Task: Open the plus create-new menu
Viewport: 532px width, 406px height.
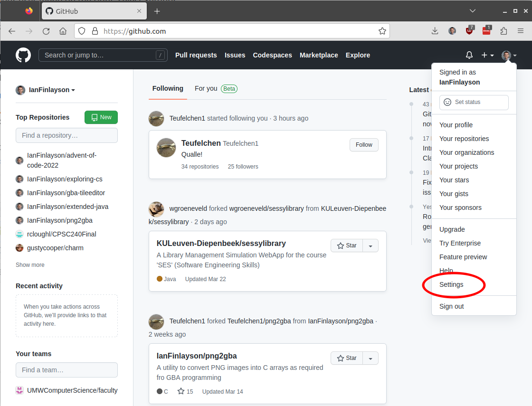Action: [x=487, y=55]
